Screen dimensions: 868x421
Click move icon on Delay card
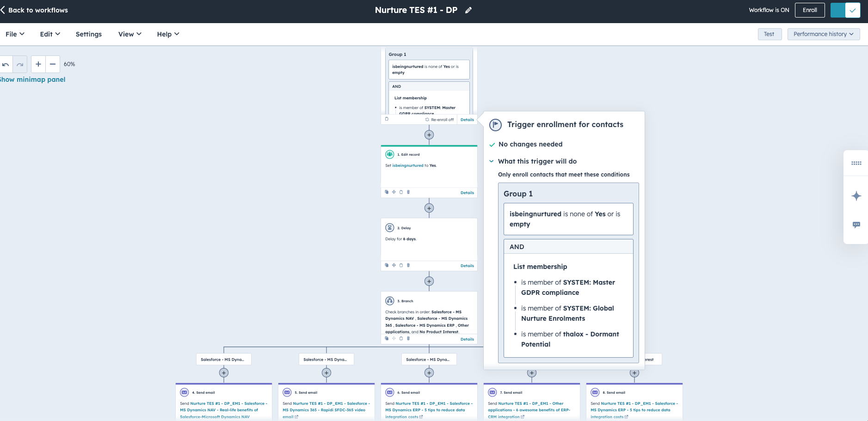(394, 265)
